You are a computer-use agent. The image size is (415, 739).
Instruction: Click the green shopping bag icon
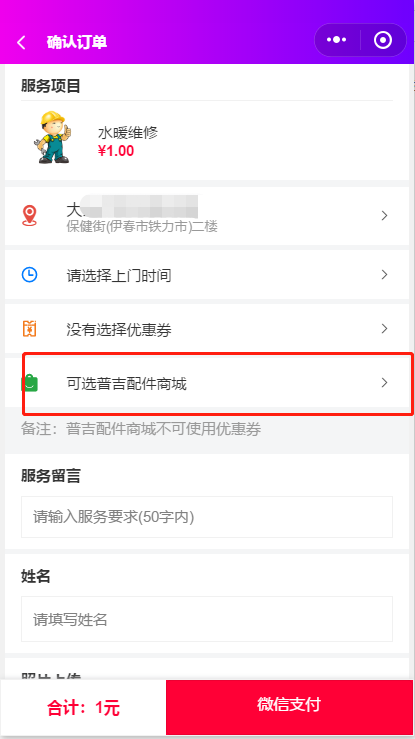(x=29, y=383)
